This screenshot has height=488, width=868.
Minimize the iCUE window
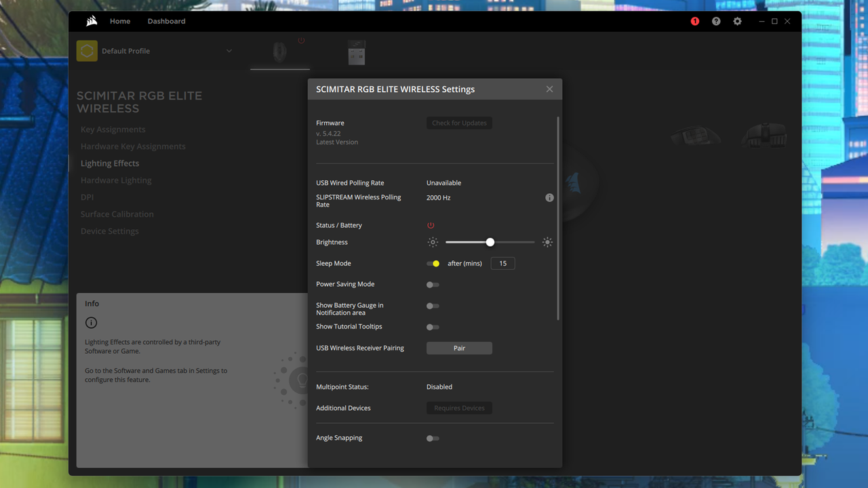coord(762,21)
